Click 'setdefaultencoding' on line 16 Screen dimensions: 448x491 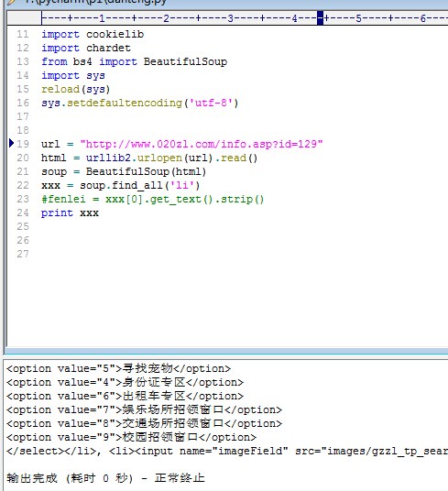pyautogui.click(x=125, y=103)
